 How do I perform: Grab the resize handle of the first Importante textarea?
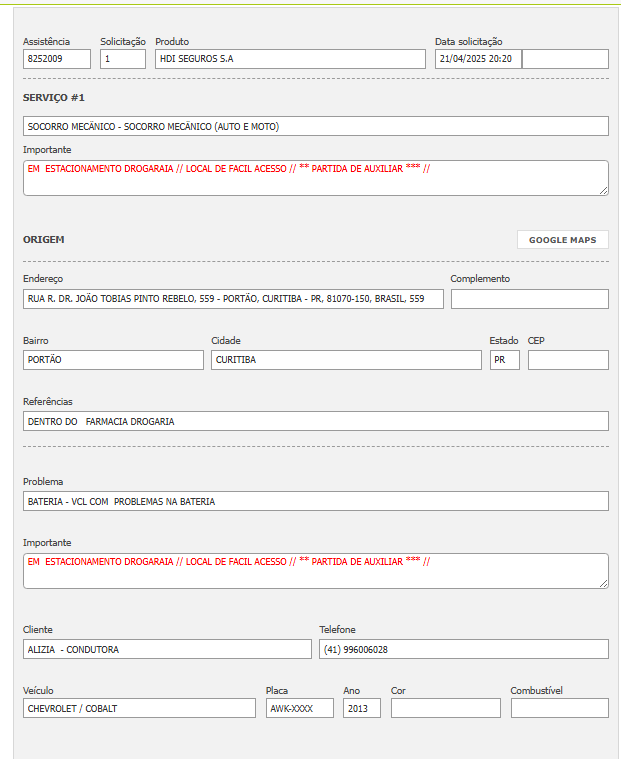click(x=603, y=190)
